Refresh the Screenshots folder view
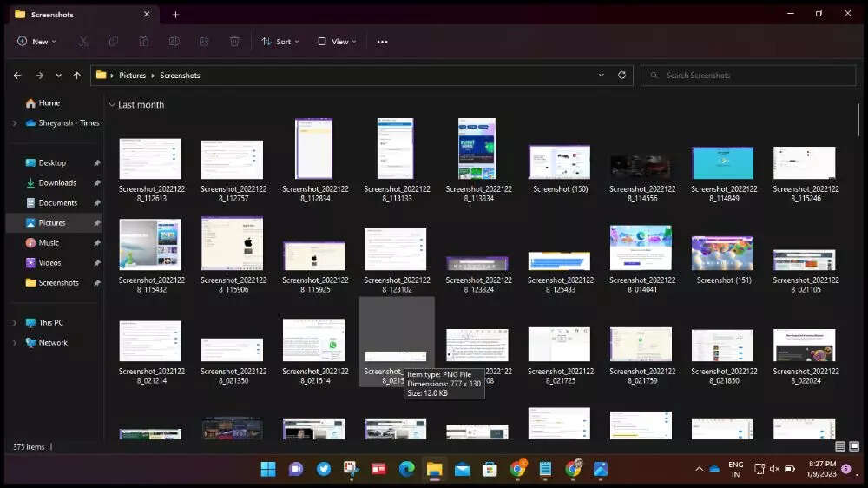 pyautogui.click(x=621, y=76)
